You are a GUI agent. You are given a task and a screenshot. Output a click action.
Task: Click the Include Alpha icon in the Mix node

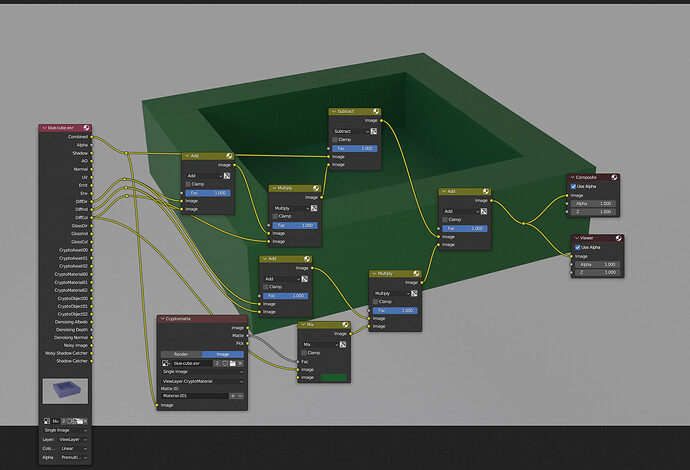pyautogui.click(x=343, y=345)
